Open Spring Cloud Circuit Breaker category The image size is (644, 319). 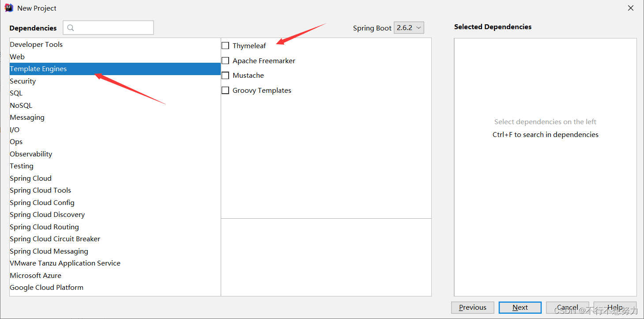(x=115, y=239)
